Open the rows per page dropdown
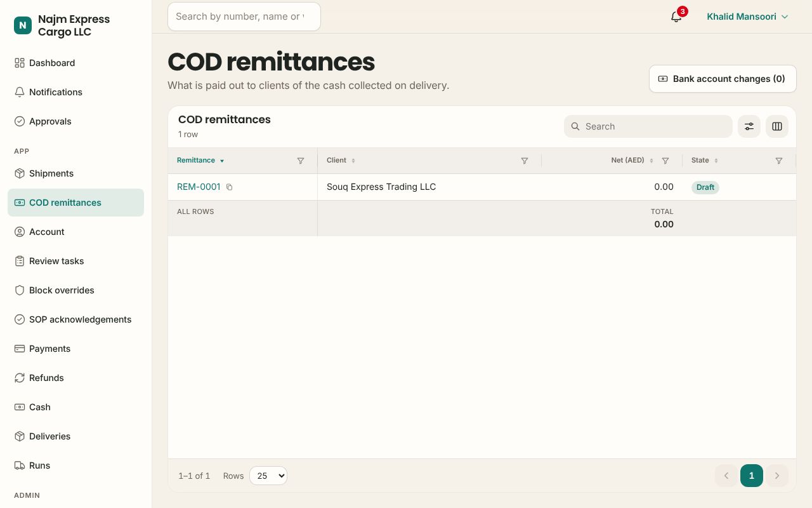This screenshot has height=508, width=812. 268,476
